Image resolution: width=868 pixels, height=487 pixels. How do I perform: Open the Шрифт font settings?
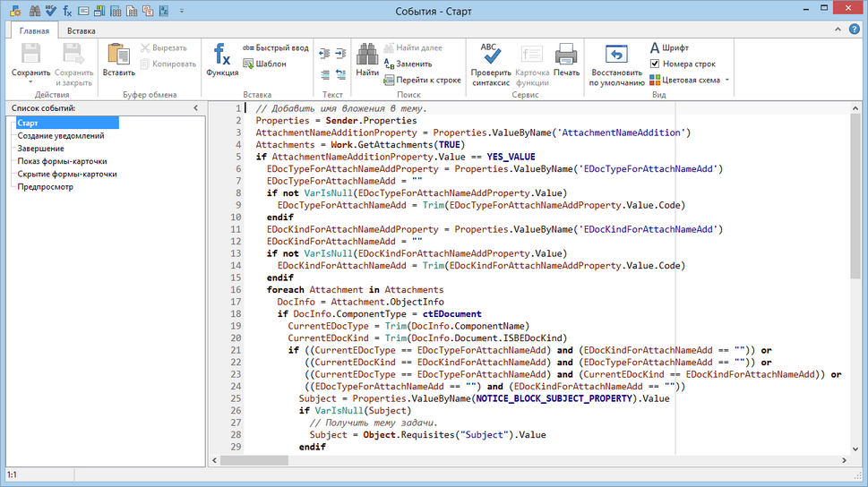(669, 48)
